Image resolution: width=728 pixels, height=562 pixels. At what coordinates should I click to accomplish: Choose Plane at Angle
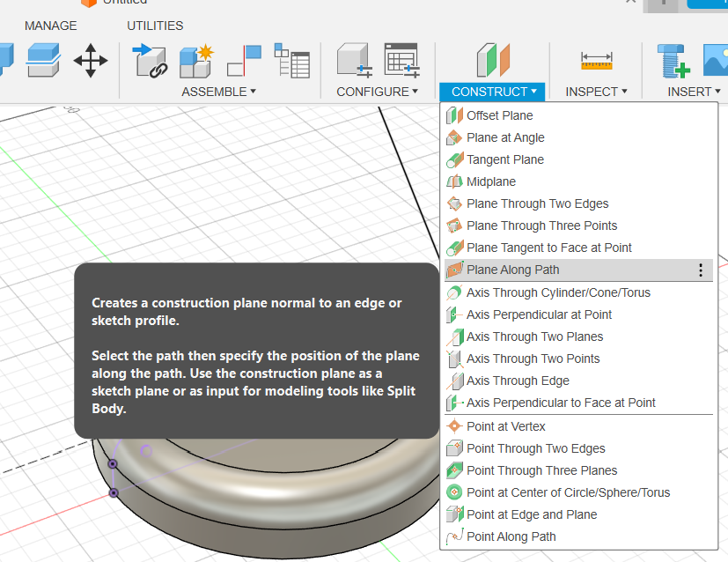pyautogui.click(x=578, y=137)
